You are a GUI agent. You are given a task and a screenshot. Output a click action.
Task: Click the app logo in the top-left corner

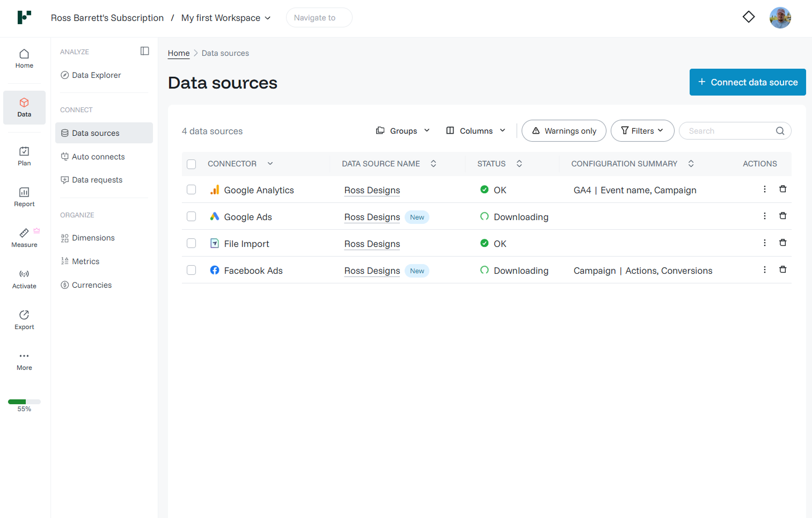pos(24,17)
